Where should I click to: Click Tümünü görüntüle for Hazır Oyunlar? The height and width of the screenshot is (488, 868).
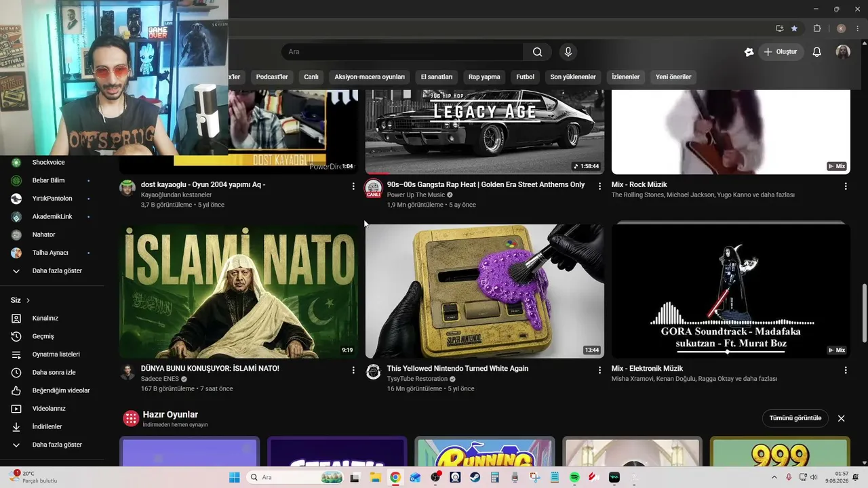click(x=795, y=418)
